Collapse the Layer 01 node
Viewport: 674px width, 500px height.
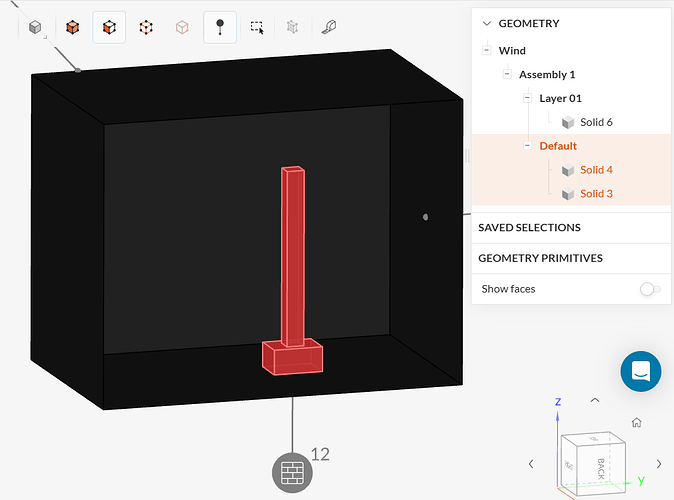pos(527,98)
